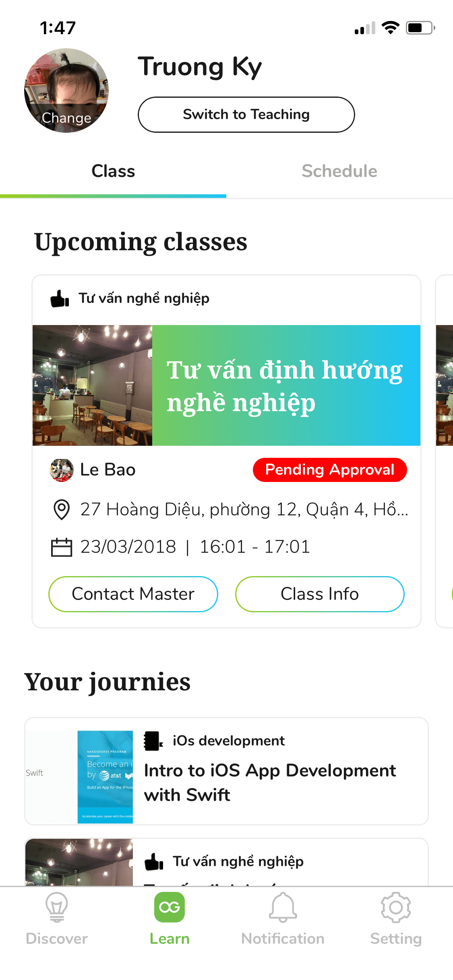Click the calendar icon beside 23/03/2018
The image size is (453, 980).
(x=62, y=547)
